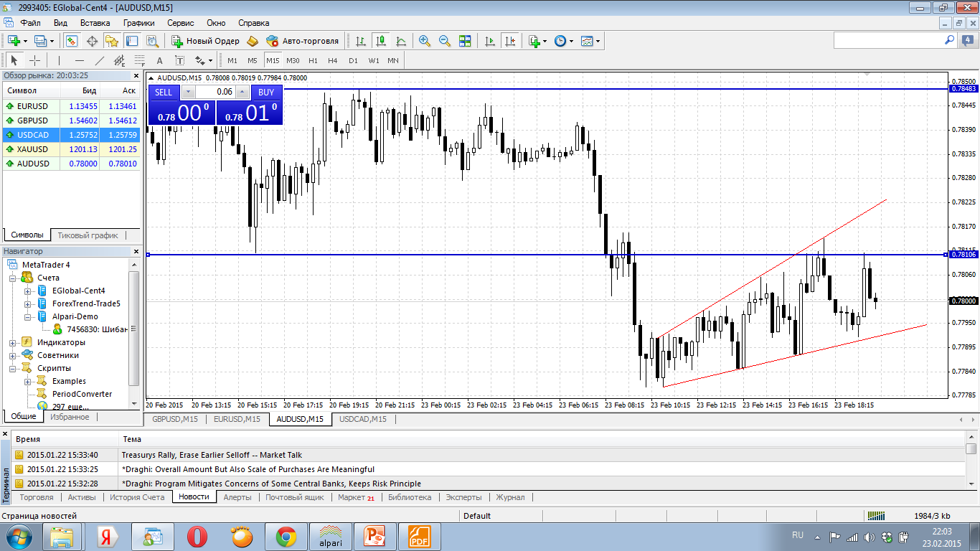
Task: Open the Data Window crosshair icon
Action: [93, 41]
